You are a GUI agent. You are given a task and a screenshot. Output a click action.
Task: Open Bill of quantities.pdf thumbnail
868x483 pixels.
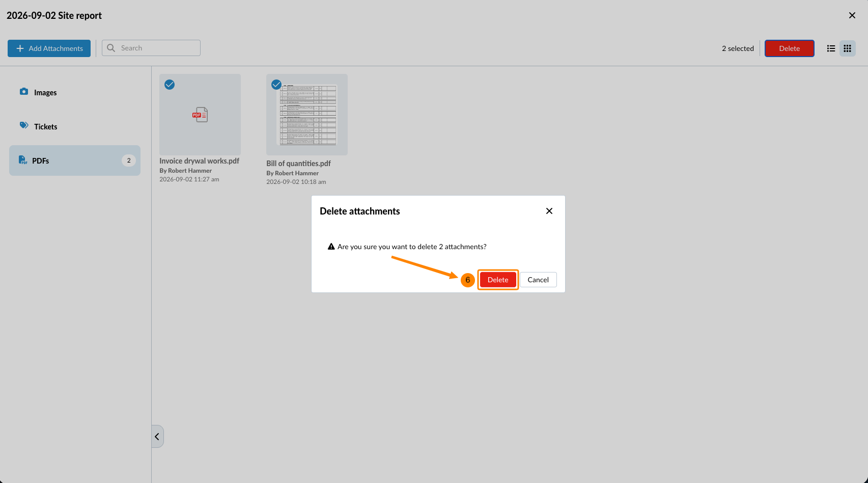pyautogui.click(x=307, y=115)
